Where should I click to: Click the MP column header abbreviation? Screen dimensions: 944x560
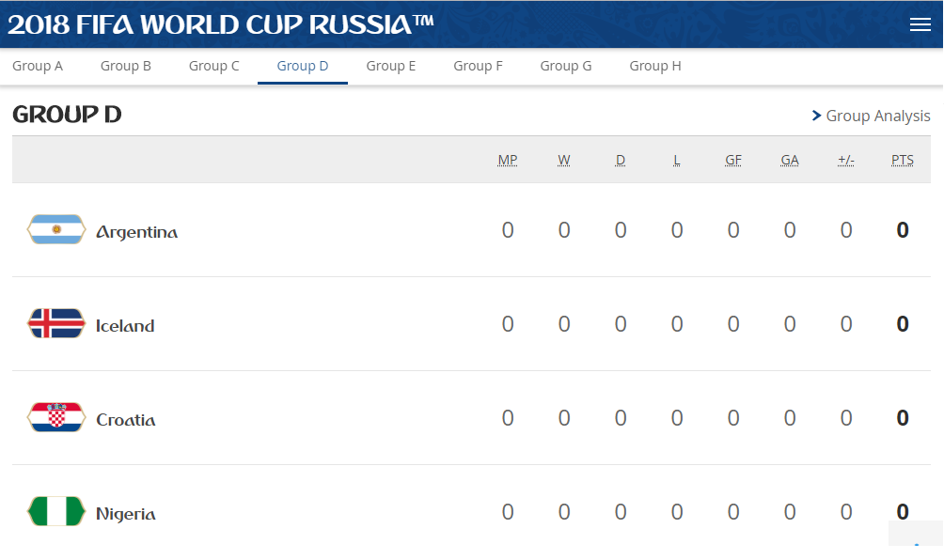coord(508,160)
